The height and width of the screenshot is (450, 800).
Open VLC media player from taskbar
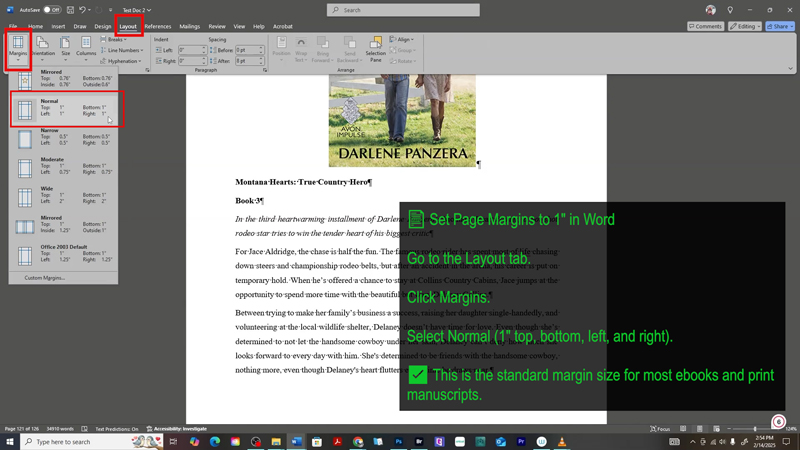562,442
